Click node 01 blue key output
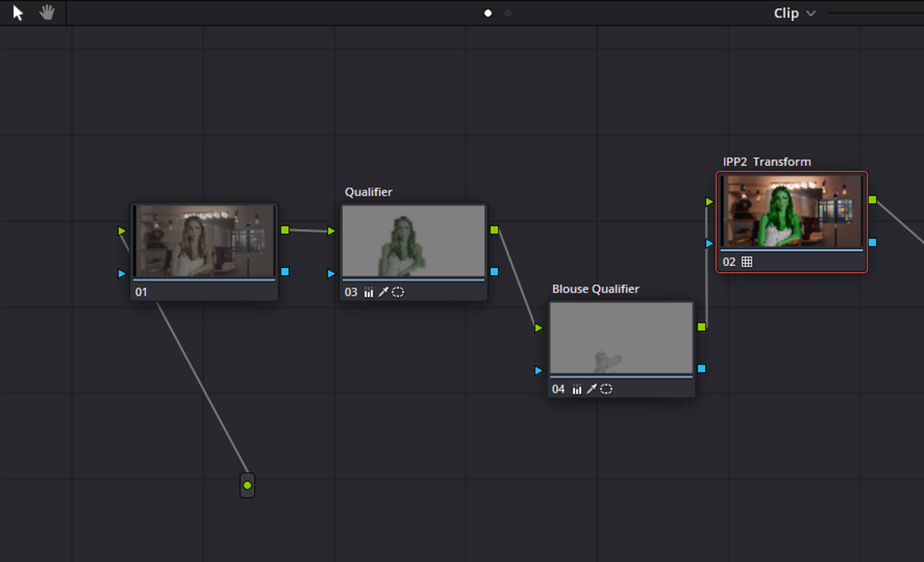 [x=285, y=272]
